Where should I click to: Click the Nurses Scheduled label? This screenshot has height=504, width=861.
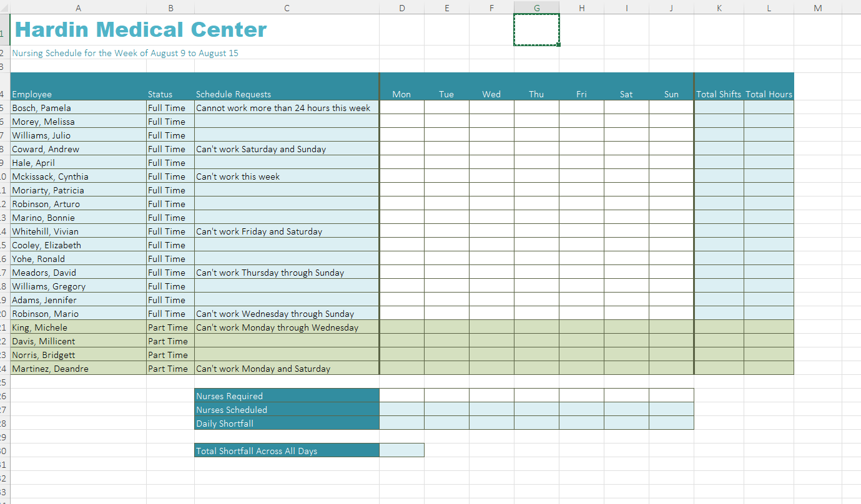pos(287,410)
